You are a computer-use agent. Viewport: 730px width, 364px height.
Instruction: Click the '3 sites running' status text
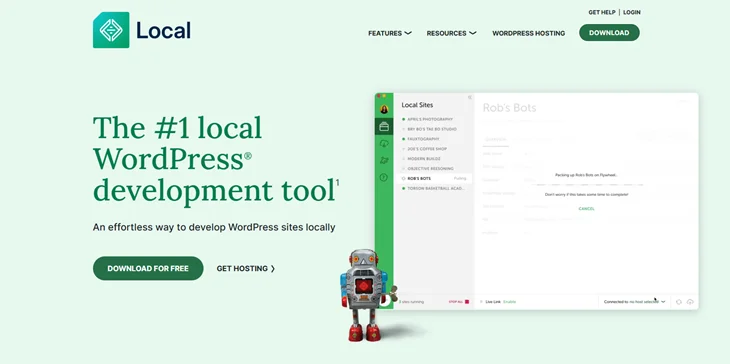point(411,302)
